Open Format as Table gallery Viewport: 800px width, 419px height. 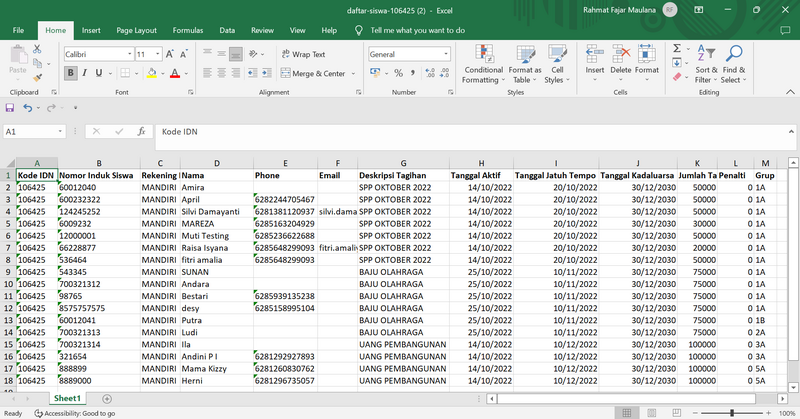[x=525, y=64]
